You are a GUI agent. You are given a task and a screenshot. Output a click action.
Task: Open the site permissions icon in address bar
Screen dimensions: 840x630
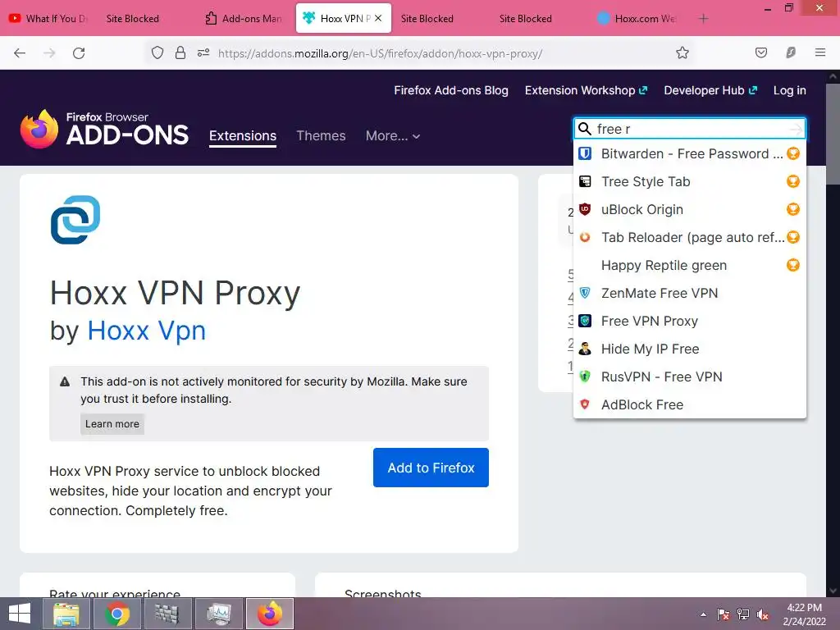point(203,52)
